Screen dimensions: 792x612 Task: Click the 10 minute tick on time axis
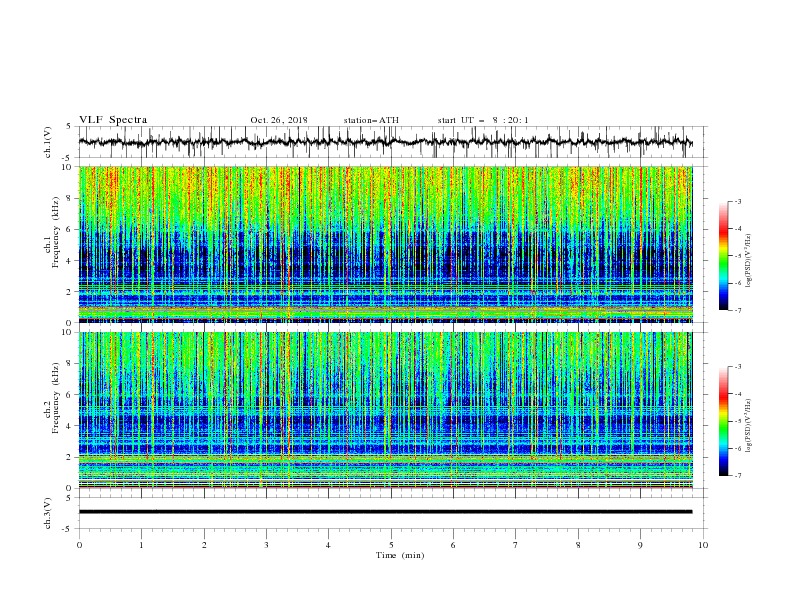[703, 545]
